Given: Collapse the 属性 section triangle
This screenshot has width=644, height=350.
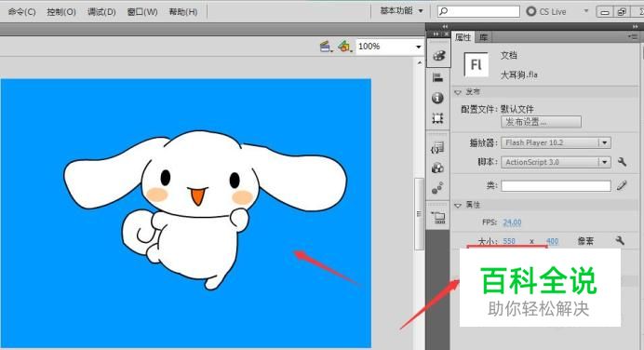Looking at the screenshot, I should 458,205.
